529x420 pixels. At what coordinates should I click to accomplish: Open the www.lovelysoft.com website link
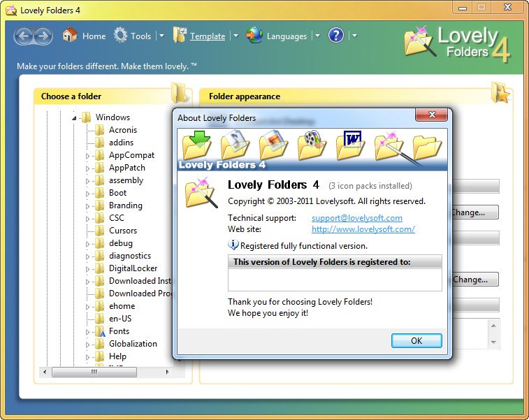[363, 229]
